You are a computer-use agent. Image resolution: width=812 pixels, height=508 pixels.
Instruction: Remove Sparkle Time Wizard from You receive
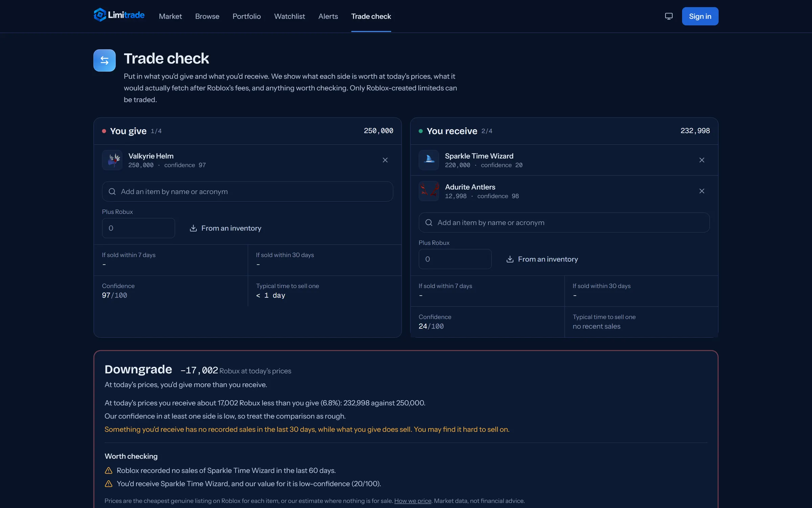[x=702, y=160]
